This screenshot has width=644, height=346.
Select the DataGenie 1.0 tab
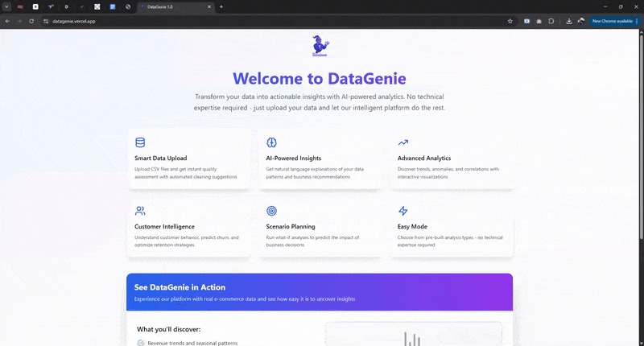176,6
